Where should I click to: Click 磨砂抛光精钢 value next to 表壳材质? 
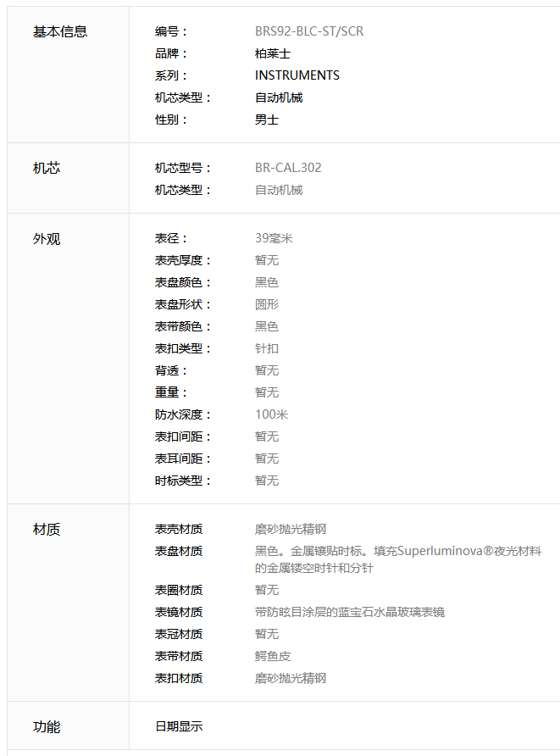click(290, 529)
